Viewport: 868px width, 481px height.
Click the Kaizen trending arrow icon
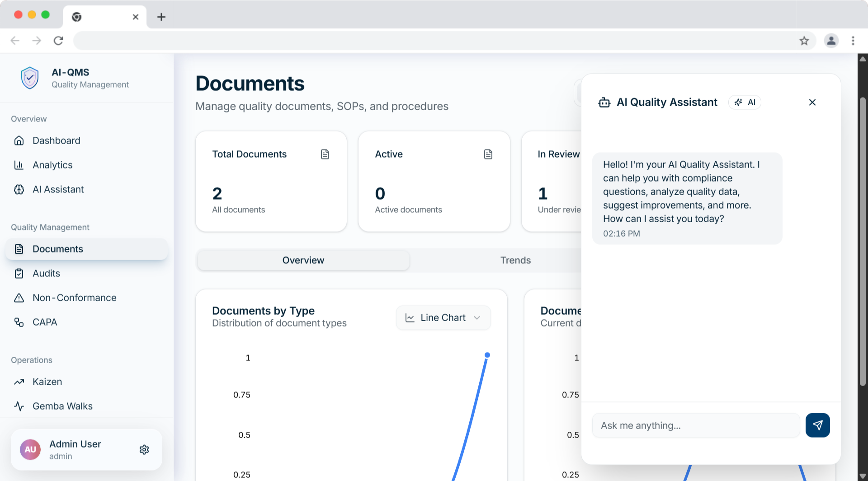tap(19, 382)
